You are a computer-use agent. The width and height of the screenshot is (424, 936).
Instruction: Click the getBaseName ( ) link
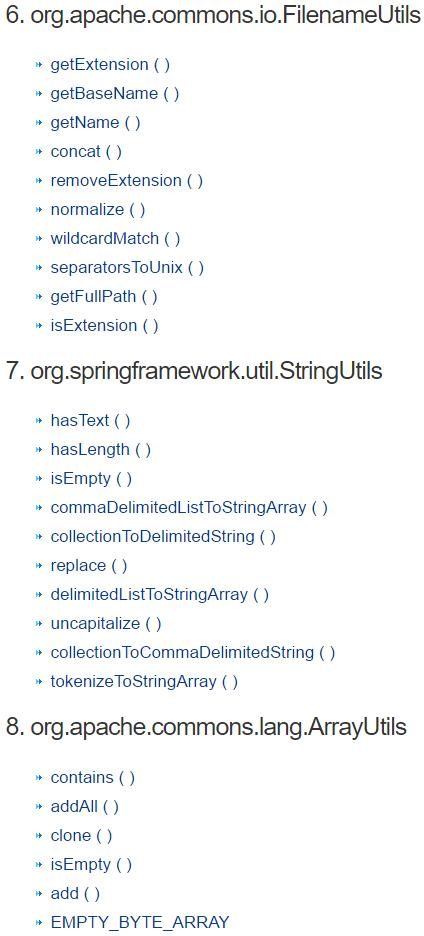[x=115, y=94]
